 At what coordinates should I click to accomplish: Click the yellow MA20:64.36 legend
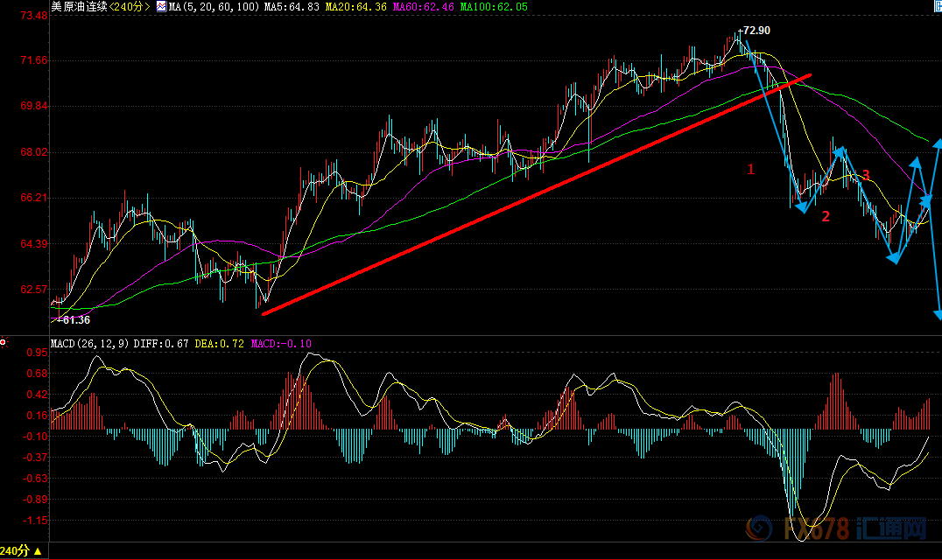355,6
